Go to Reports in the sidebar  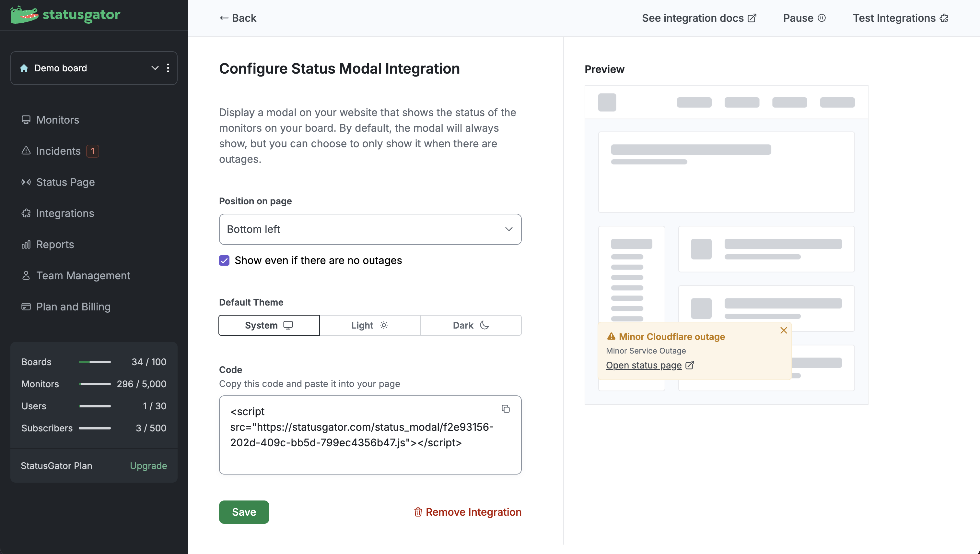(x=55, y=245)
